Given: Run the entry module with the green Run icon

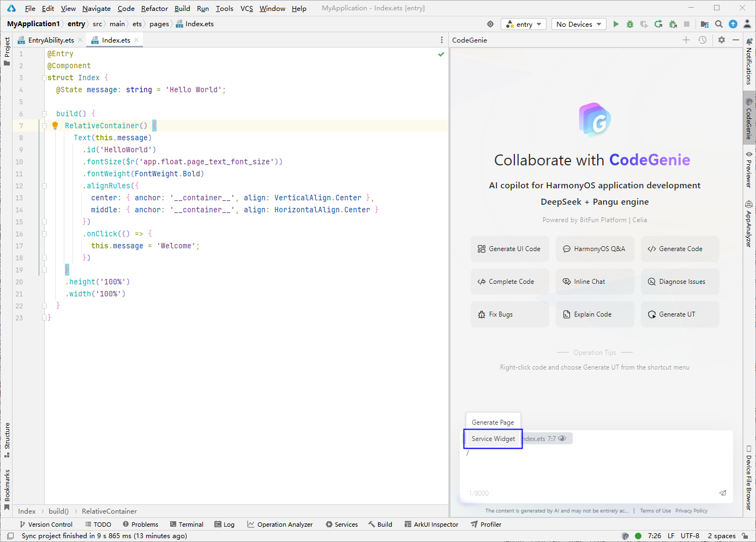Looking at the screenshot, I should [616, 23].
